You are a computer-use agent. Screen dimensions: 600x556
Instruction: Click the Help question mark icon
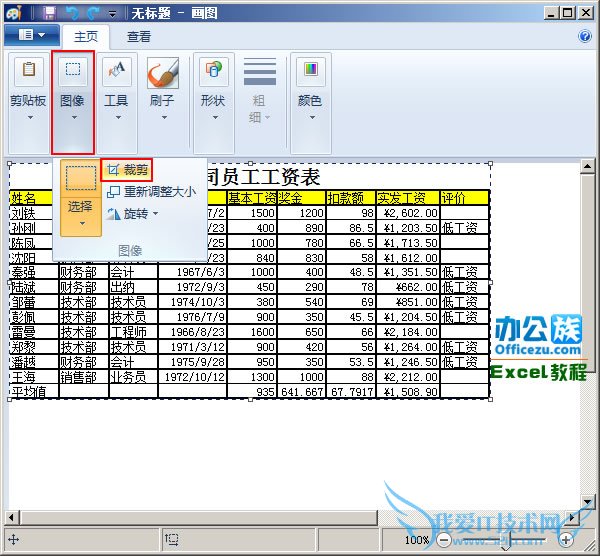pos(585,36)
